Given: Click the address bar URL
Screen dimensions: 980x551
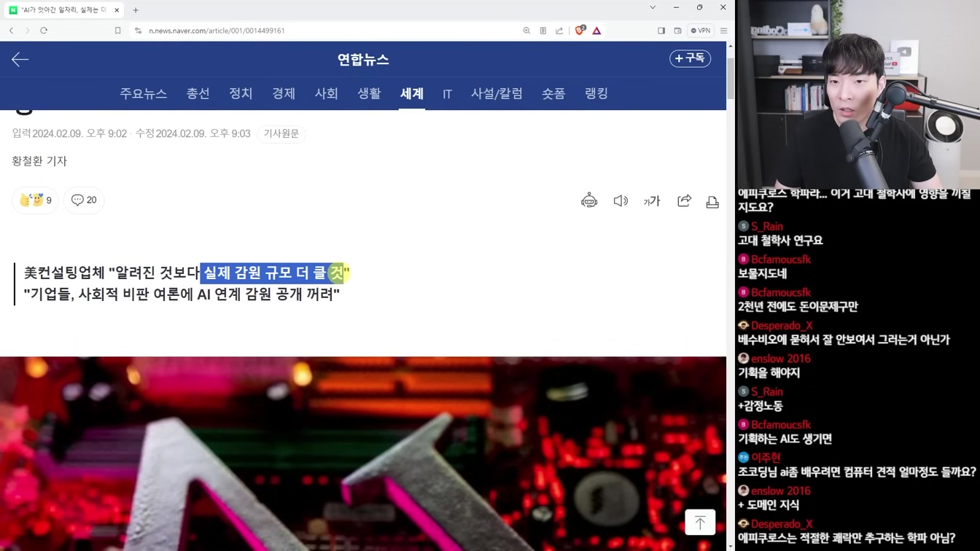Looking at the screenshot, I should [217, 31].
